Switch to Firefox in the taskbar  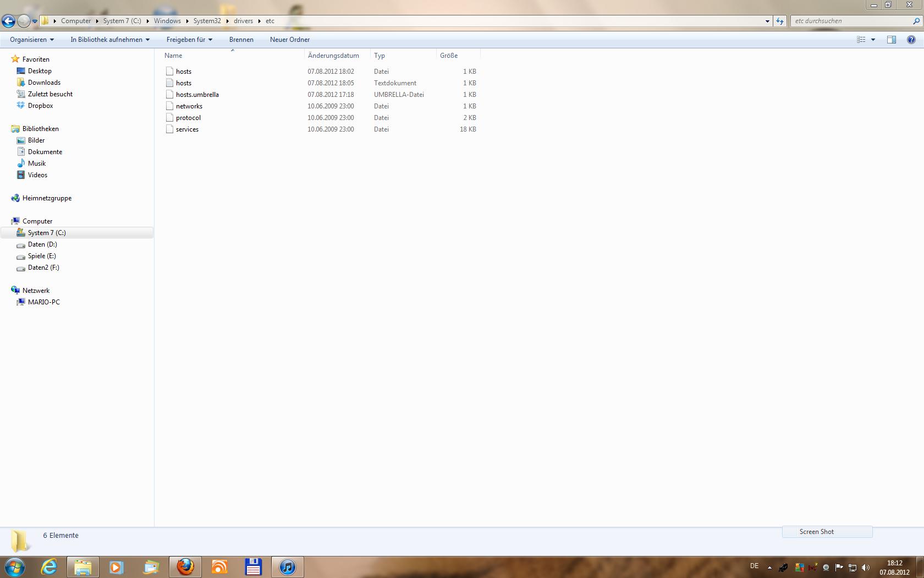tap(185, 567)
